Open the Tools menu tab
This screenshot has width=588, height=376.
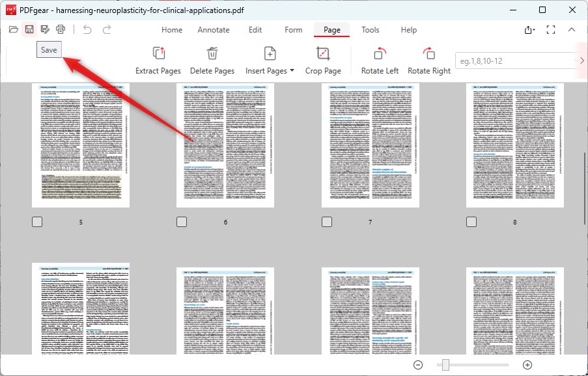(x=370, y=30)
